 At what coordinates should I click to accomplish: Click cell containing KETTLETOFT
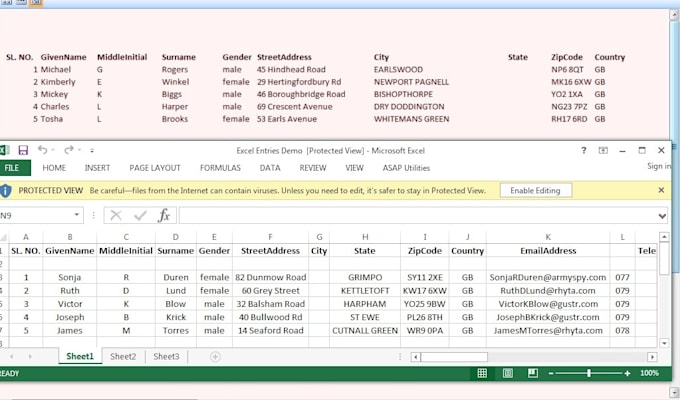point(365,291)
